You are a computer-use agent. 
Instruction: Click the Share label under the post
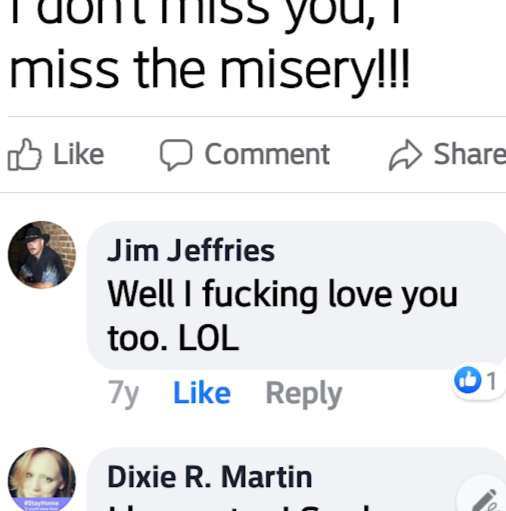tap(469, 154)
